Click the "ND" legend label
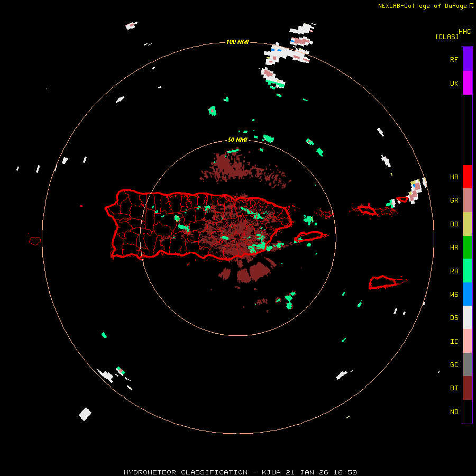476x476 pixels. (454, 412)
